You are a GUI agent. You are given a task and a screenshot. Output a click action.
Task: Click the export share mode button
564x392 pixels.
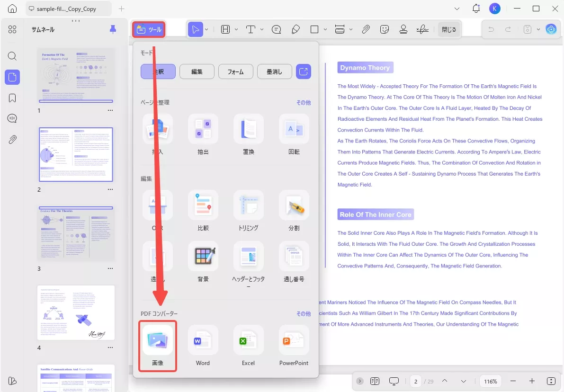click(x=304, y=71)
